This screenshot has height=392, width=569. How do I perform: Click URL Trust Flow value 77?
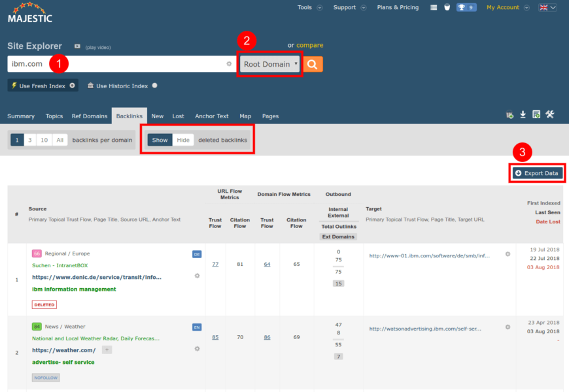click(x=215, y=264)
